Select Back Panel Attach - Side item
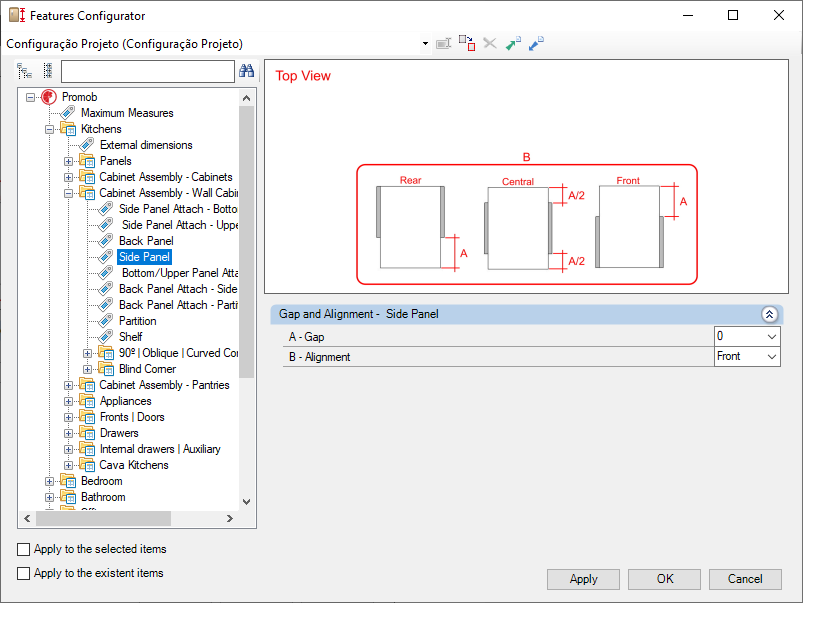Viewport: 823px width, 625px height. [178, 289]
